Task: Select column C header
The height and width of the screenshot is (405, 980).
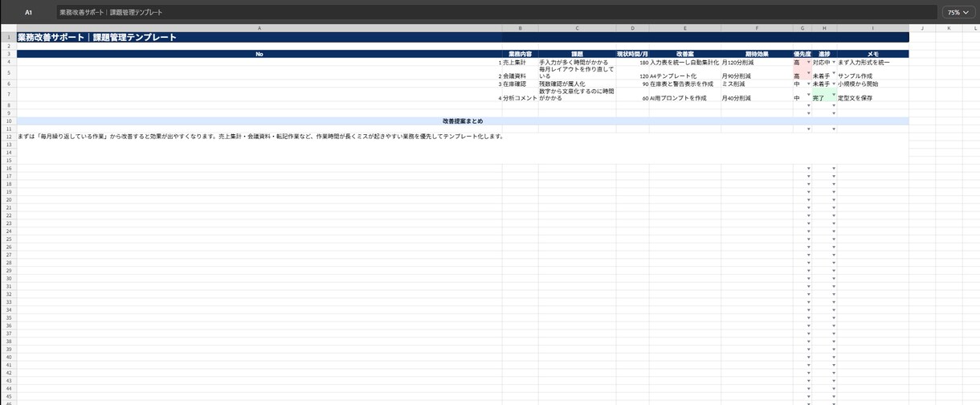Action: click(577, 28)
